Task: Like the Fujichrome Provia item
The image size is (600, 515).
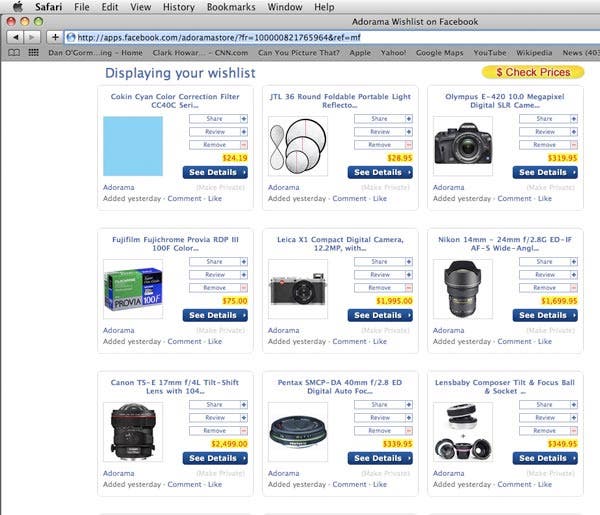Action: coord(215,341)
